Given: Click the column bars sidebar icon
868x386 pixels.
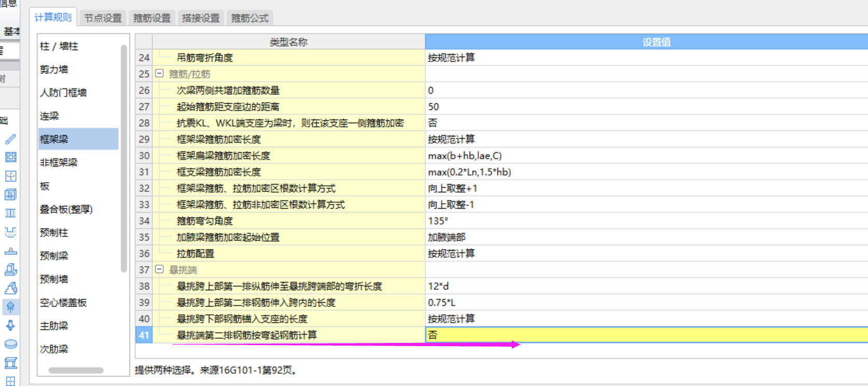Looking at the screenshot, I should [10, 213].
